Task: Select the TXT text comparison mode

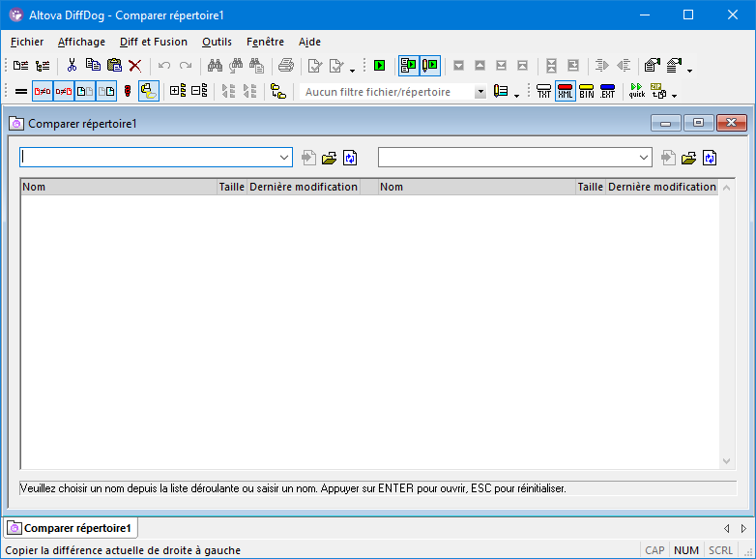Action: tap(544, 91)
